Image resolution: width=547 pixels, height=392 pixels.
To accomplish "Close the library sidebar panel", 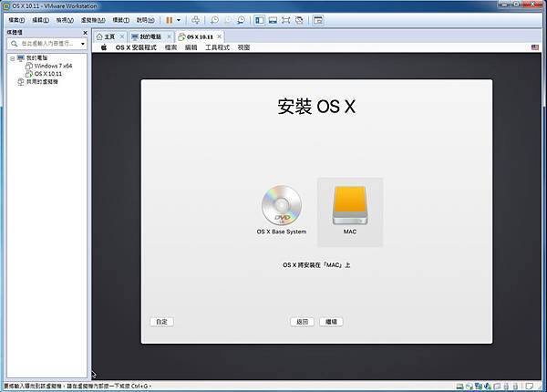I will (x=85, y=33).
